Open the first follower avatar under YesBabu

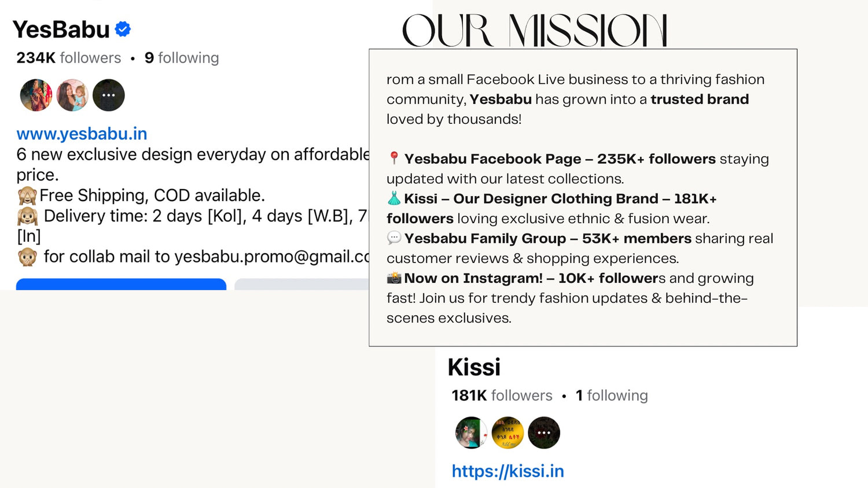[x=36, y=95]
